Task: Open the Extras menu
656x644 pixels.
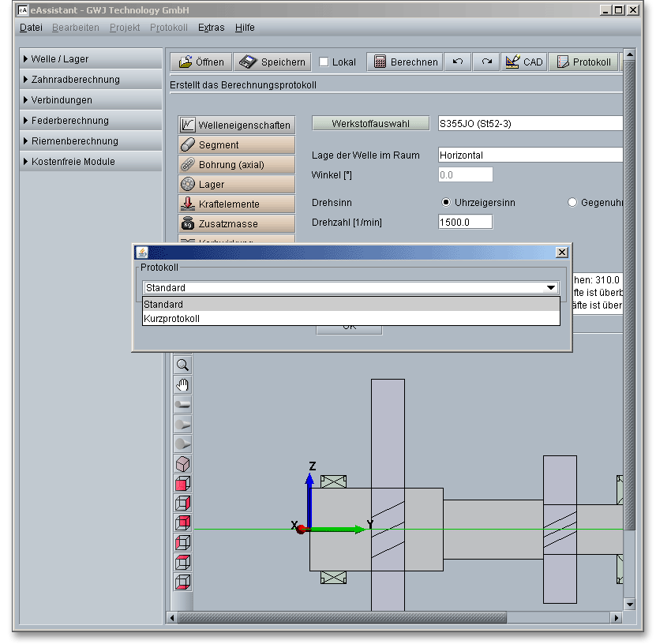Action: coord(211,28)
